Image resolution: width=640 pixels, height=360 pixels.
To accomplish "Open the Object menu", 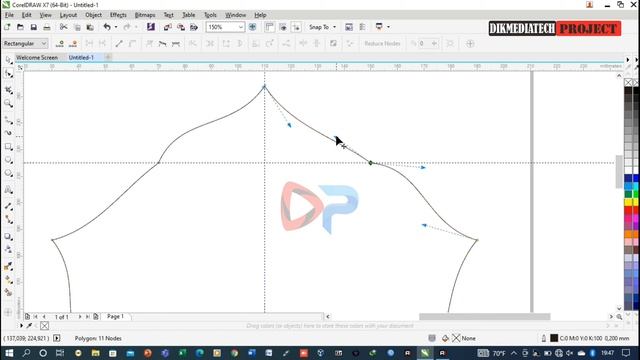I will pyautogui.click(x=93, y=15).
